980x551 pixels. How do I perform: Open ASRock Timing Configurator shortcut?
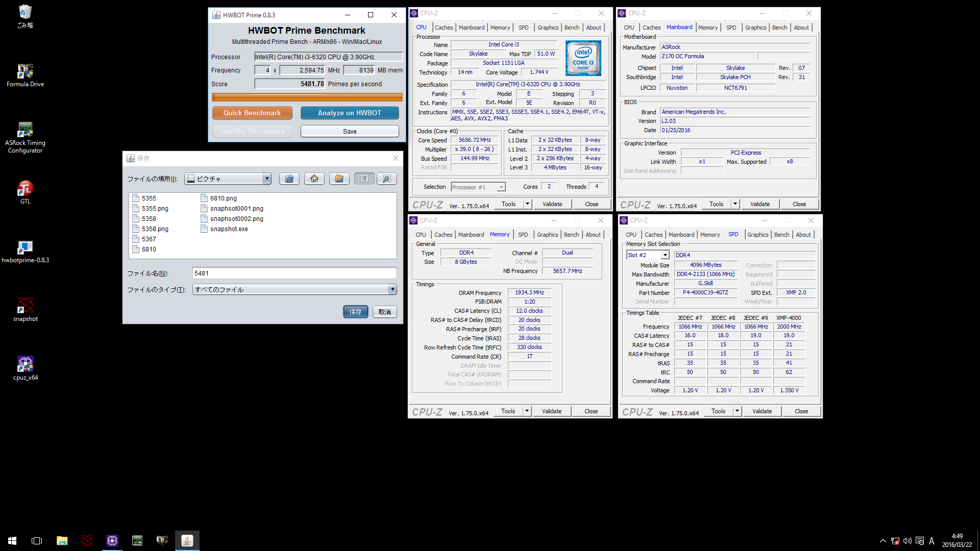(25, 137)
